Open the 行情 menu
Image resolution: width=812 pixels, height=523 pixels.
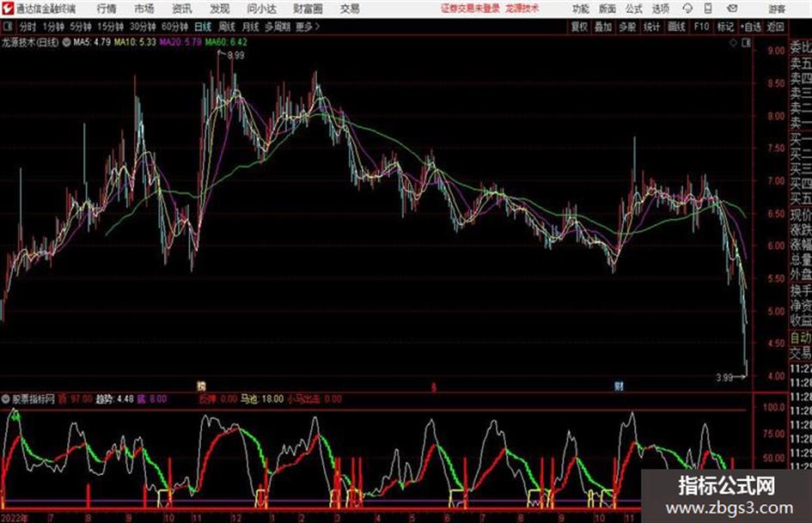point(107,9)
